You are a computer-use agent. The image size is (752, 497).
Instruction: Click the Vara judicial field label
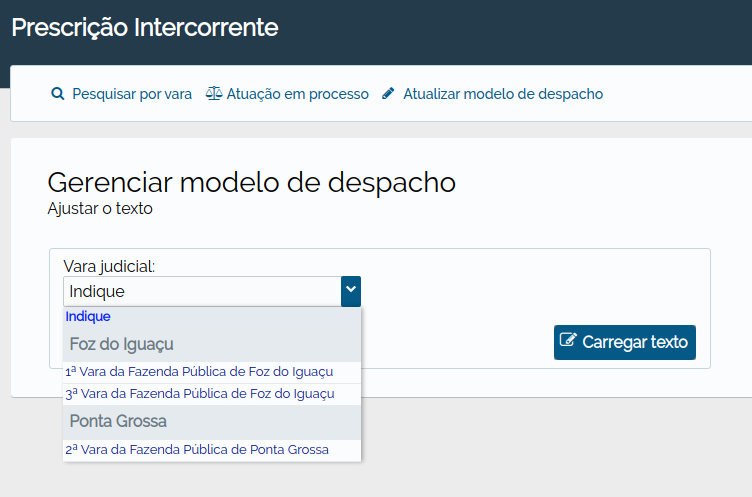tap(109, 266)
